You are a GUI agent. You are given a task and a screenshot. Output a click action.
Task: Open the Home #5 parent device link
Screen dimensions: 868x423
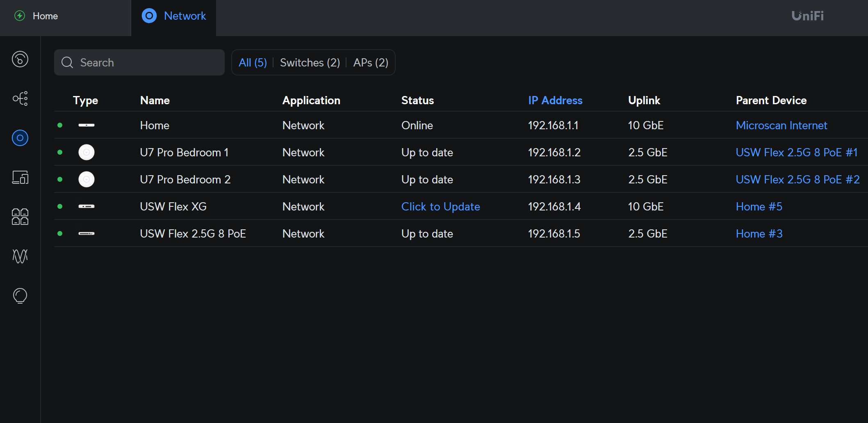[759, 206]
